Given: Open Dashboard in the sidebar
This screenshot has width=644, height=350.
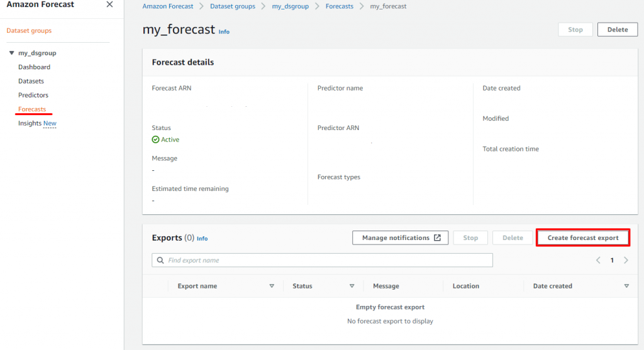Looking at the screenshot, I should [34, 67].
